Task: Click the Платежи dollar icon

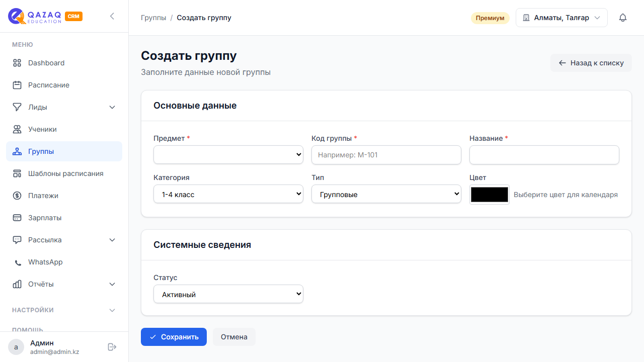Action: (x=17, y=196)
